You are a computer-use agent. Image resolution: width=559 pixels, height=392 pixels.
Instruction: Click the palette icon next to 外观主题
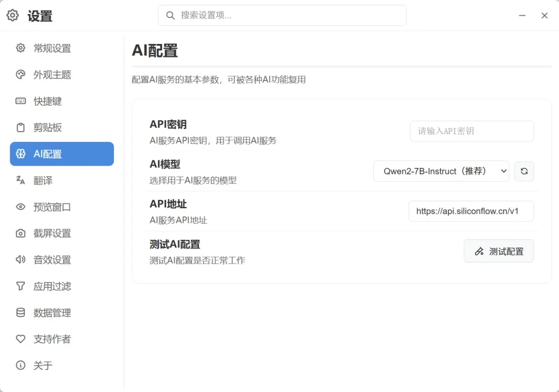tap(21, 74)
